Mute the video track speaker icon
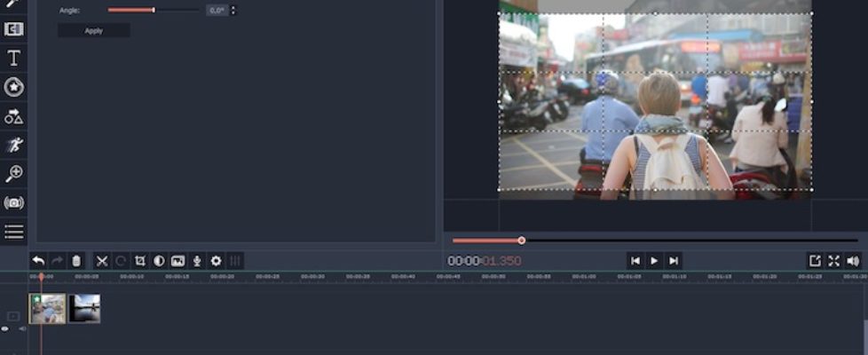 coord(22,328)
